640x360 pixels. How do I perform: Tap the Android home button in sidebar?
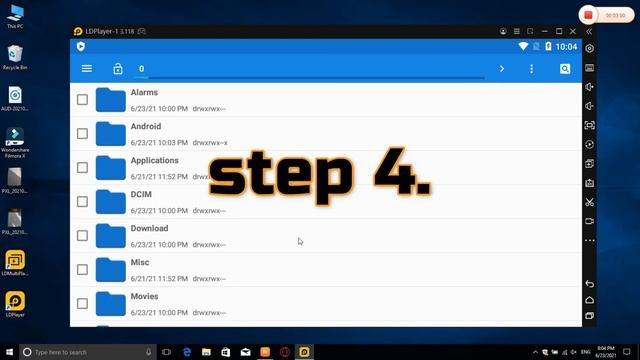click(589, 300)
